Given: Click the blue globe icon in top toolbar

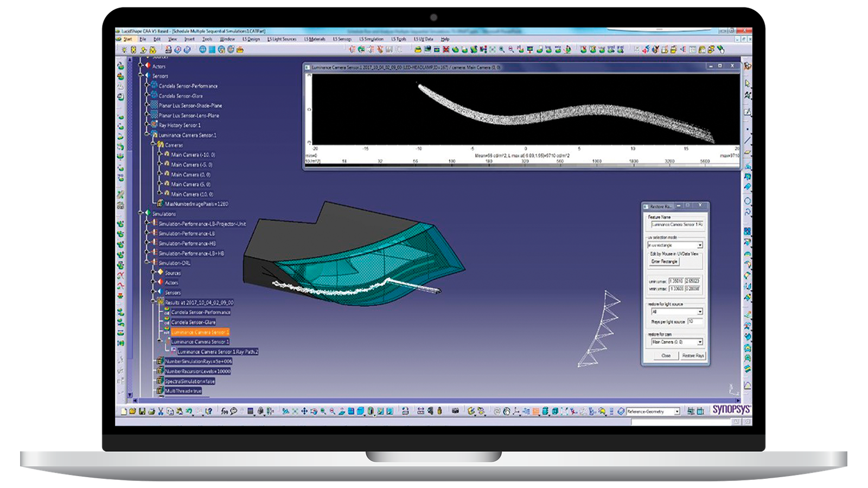Looking at the screenshot, I should (203, 50).
